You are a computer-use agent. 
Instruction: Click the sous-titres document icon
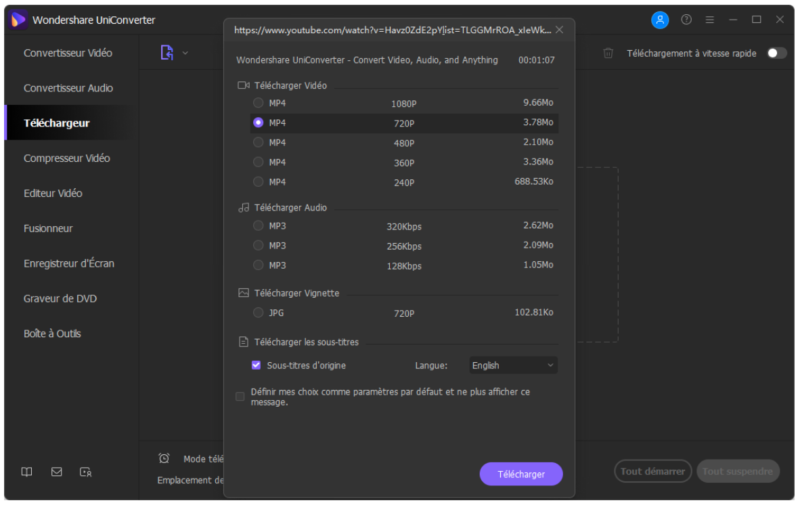(243, 342)
